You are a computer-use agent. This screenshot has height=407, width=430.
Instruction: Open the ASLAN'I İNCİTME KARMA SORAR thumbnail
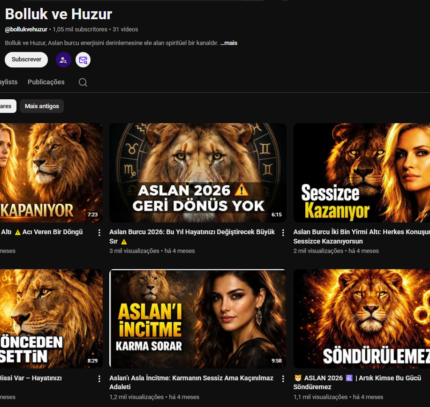[x=198, y=319]
